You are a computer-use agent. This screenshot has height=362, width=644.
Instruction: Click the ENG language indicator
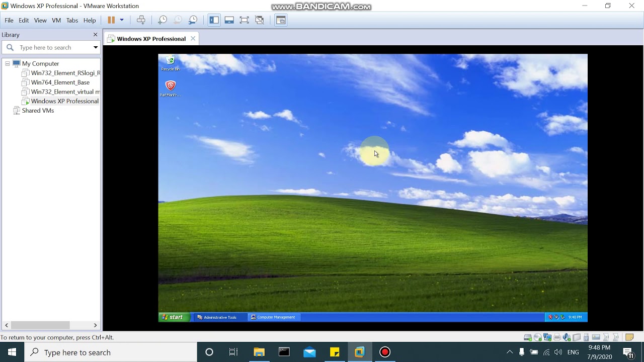pyautogui.click(x=573, y=352)
